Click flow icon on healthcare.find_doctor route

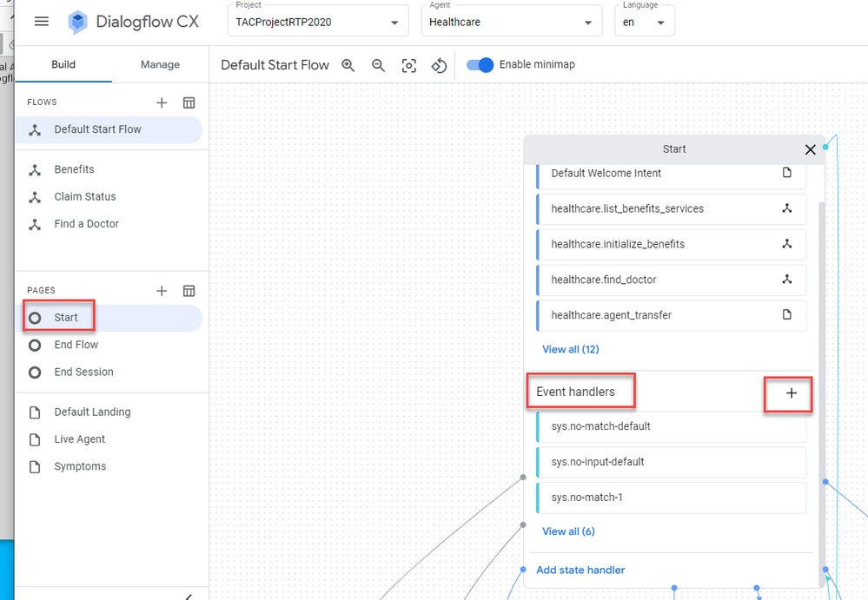786,280
